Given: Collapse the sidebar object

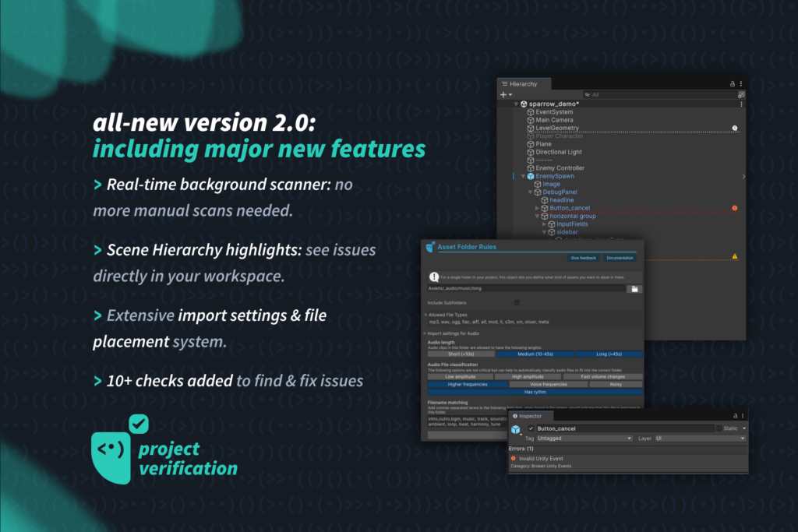Looking at the screenshot, I should click(544, 232).
